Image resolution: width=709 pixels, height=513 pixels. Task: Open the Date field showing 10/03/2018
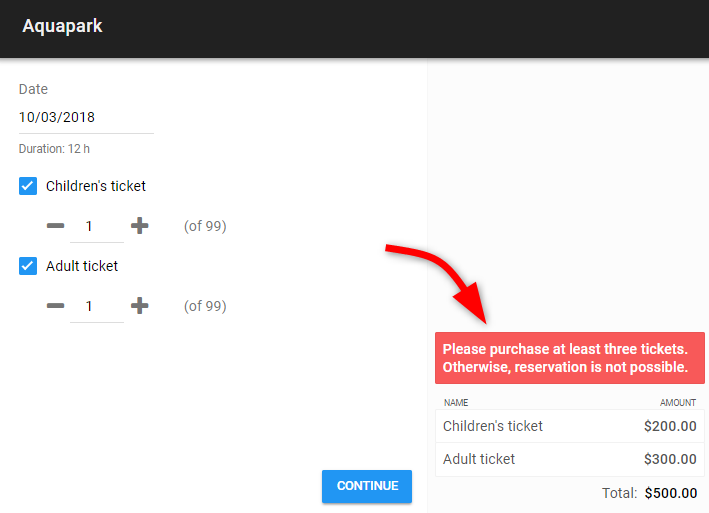point(86,118)
